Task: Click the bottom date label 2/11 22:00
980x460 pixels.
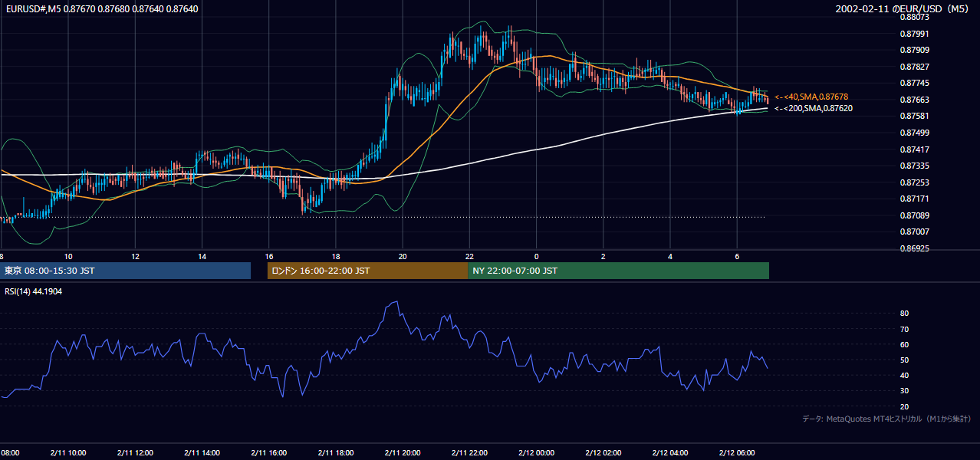Action: pos(469,452)
